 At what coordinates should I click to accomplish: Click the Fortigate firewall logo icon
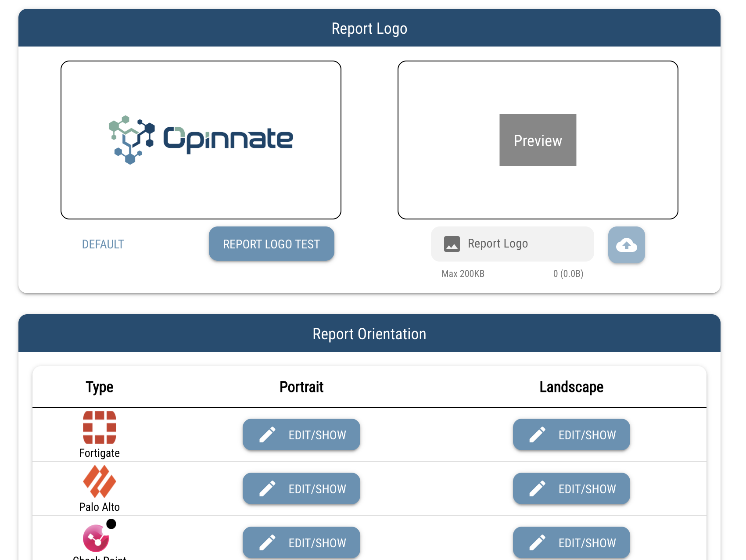point(100,427)
